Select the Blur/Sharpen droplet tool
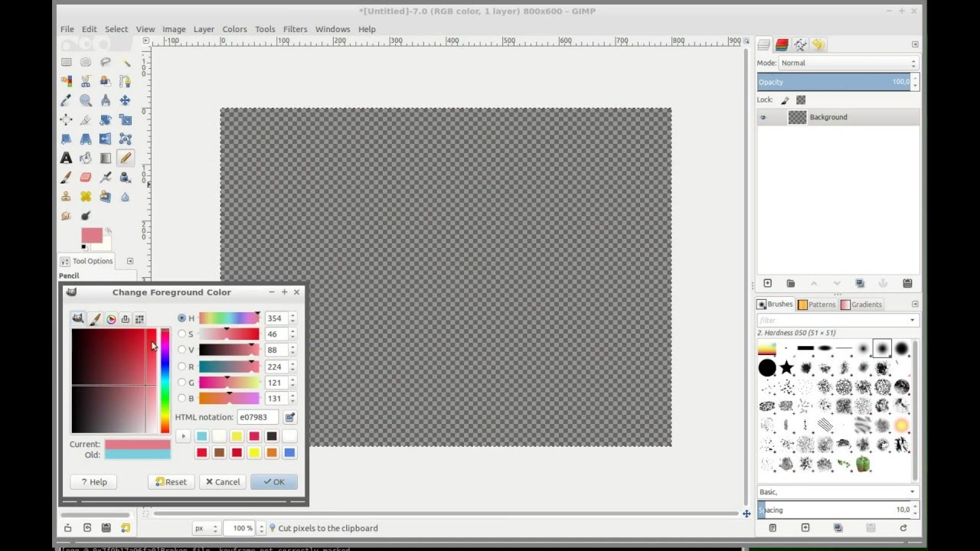Screen dimensions: 980x551 125,197
